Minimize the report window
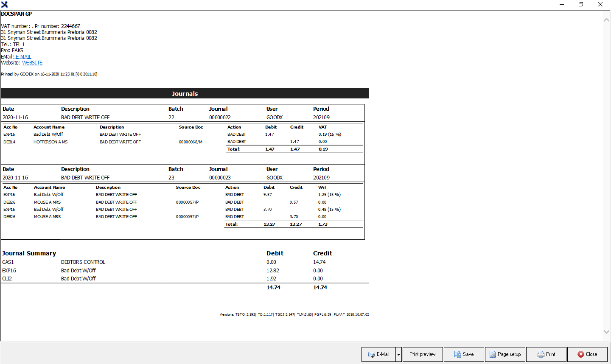The width and height of the screenshot is (611, 364). click(x=561, y=4)
